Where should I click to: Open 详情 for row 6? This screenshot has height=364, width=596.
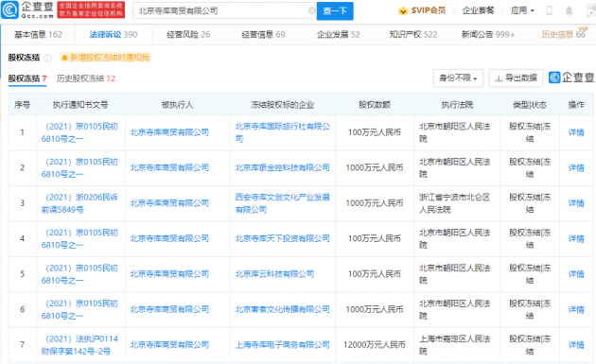[576, 309]
